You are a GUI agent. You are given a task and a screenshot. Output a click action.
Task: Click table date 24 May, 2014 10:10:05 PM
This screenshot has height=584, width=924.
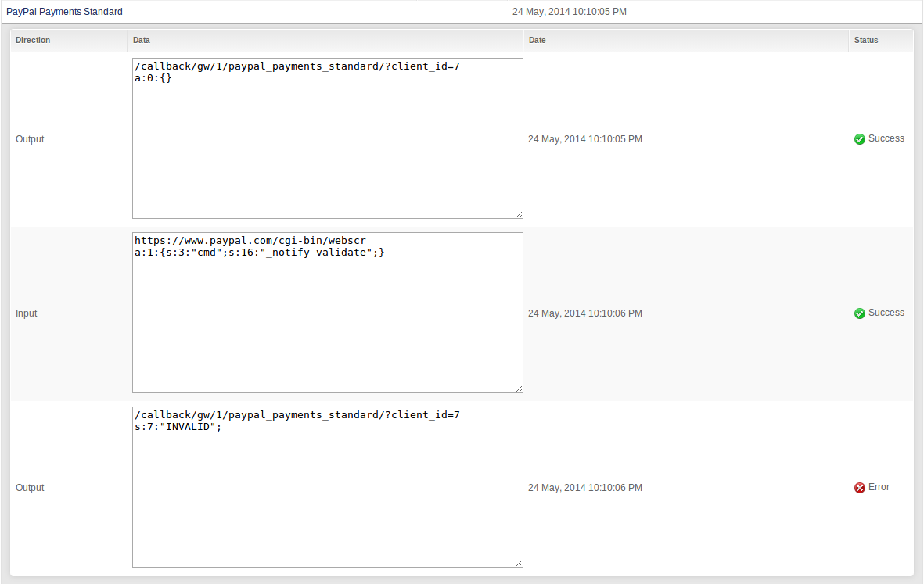pos(585,139)
